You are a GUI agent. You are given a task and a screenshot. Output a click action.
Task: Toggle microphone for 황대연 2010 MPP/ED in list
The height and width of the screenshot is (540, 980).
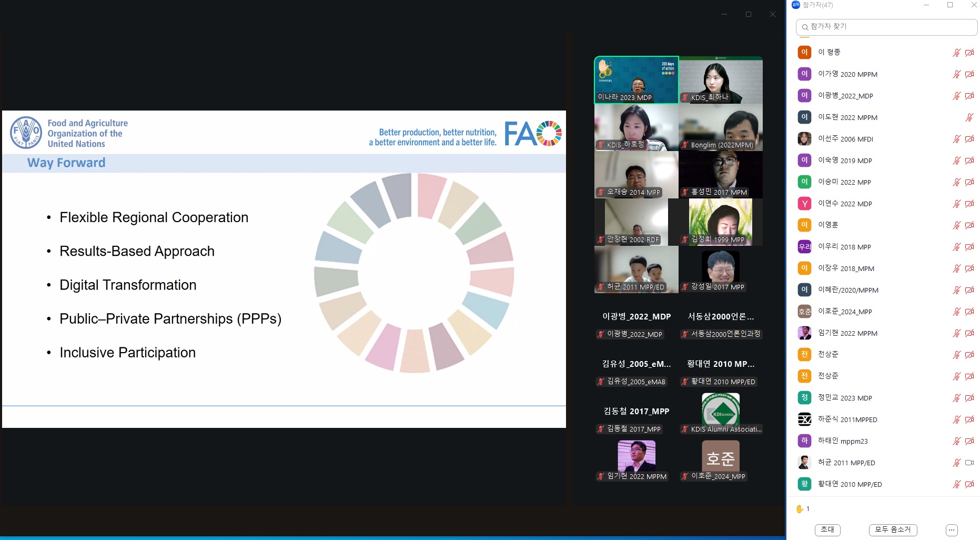956,484
